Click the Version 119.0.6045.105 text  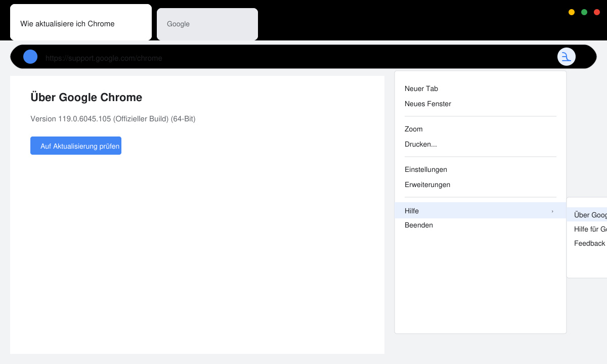click(x=113, y=119)
